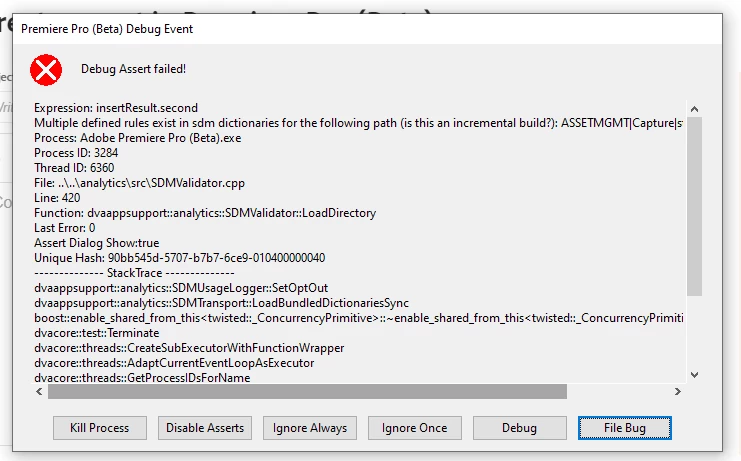741x461 pixels.
Task: Click 'Line: 420' text
Action: pyautogui.click(x=57, y=198)
